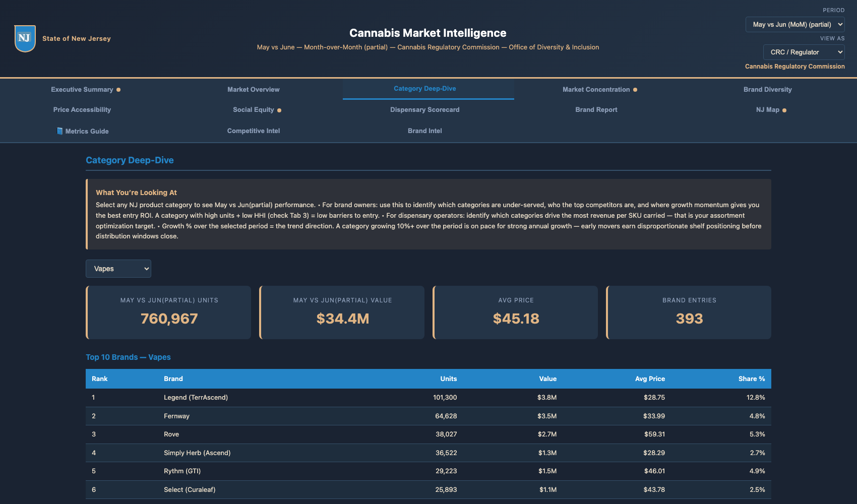
Task: Switch to Executive Summary tab
Action: pos(86,89)
